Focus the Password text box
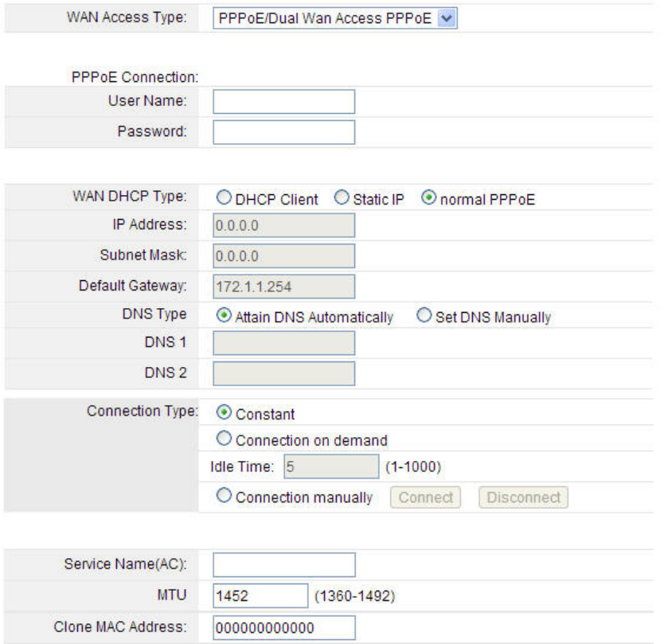 283,132
